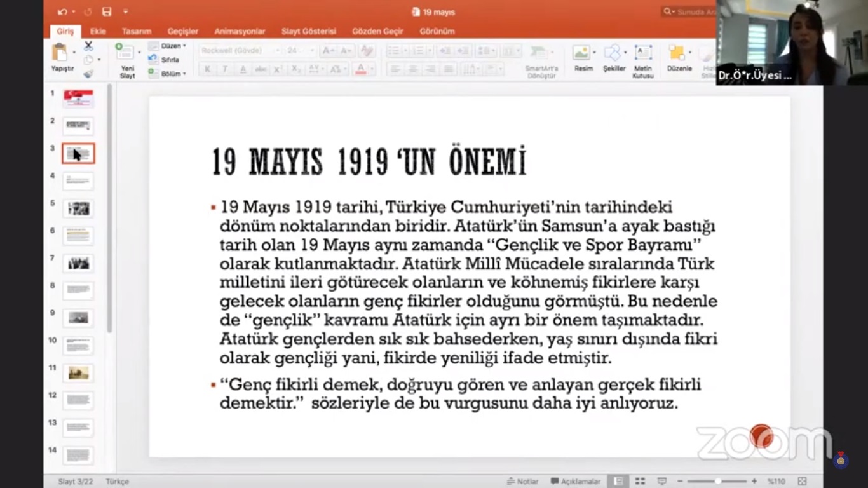The width and height of the screenshot is (868, 488).
Task: Click the Yeni Slayt icon
Action: [x=126, y=53]
